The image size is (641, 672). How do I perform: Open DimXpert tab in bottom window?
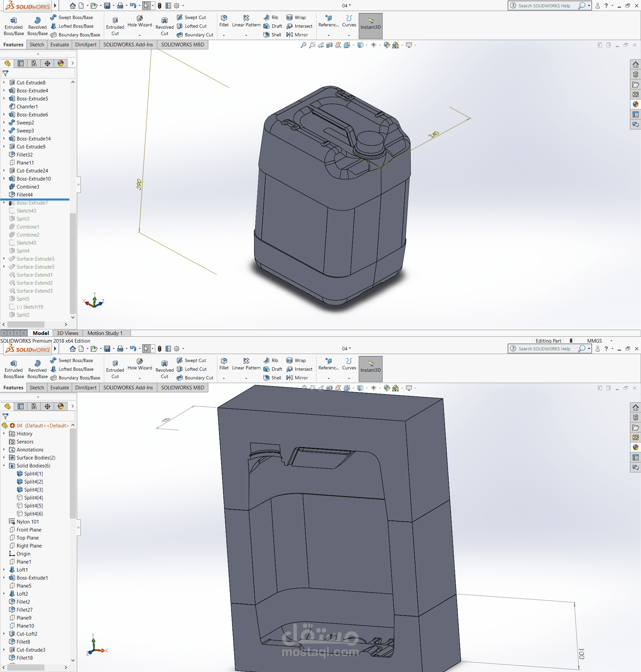86,388
